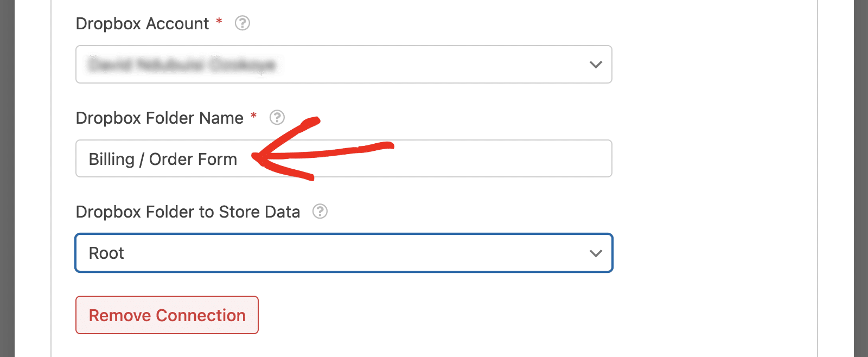Image resolution: width=868 pixels, height=357 pixels.
Task: Click the 'Root' value in the folder dropdown
Action: (x=106, y=253)
